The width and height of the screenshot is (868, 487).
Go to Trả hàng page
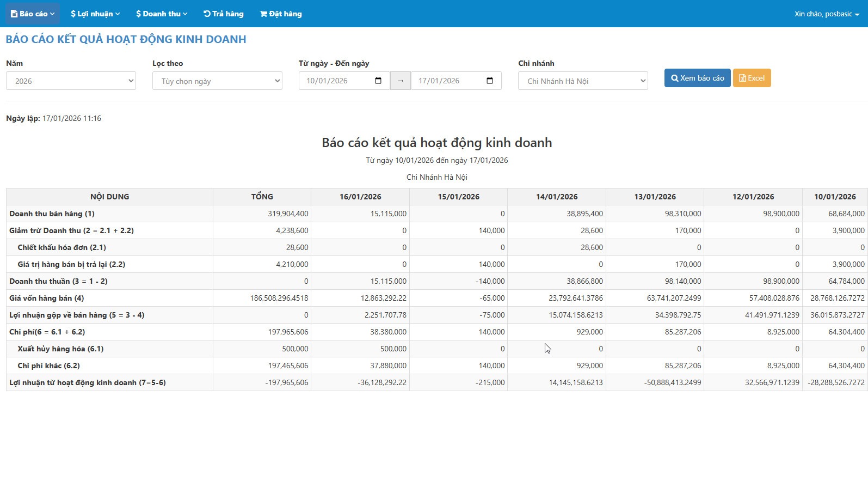click(224, 14)
